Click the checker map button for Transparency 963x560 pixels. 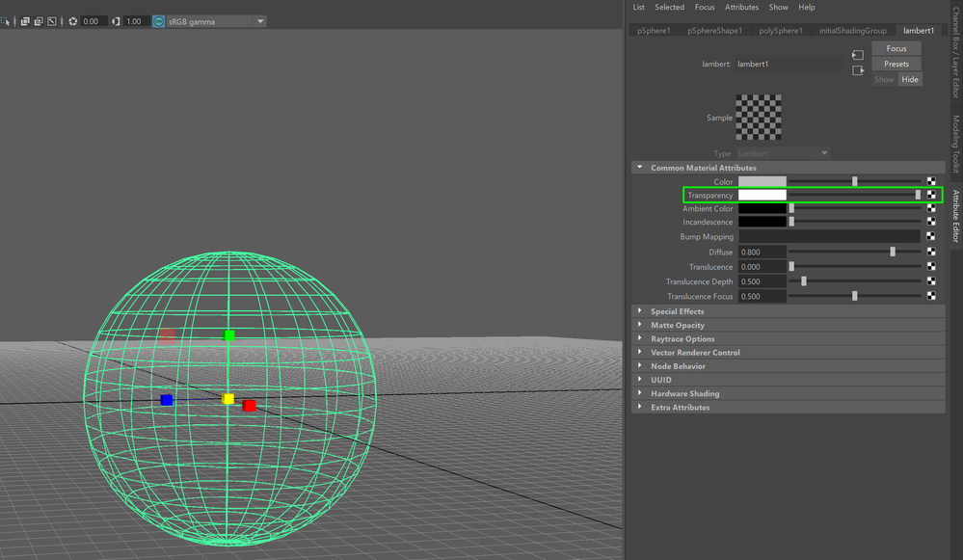click(931, 195)
